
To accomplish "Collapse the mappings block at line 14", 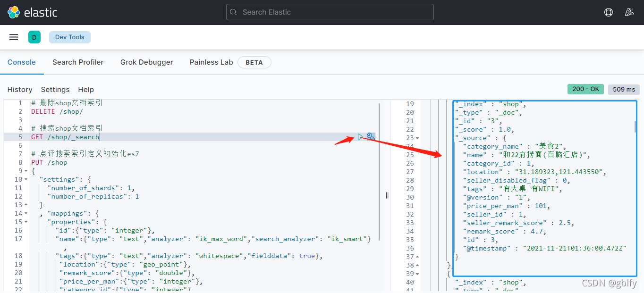I will pos(26,213).
